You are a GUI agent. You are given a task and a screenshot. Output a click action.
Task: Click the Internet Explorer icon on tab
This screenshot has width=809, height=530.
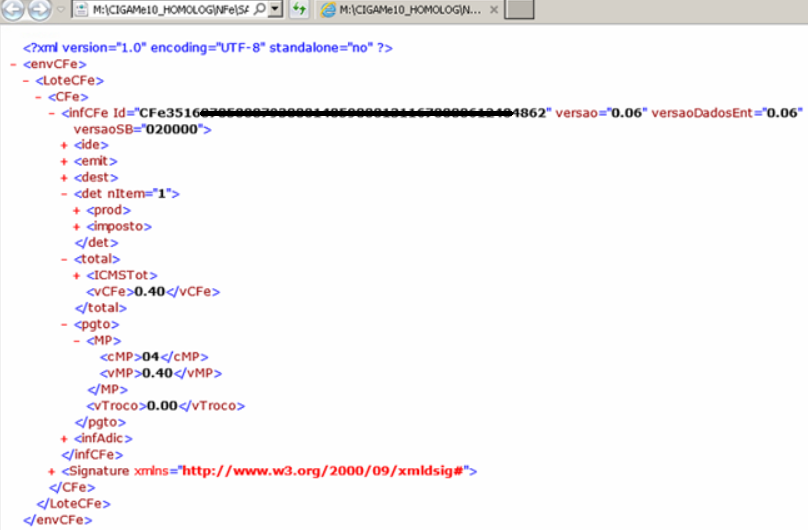tap(328, 9)
